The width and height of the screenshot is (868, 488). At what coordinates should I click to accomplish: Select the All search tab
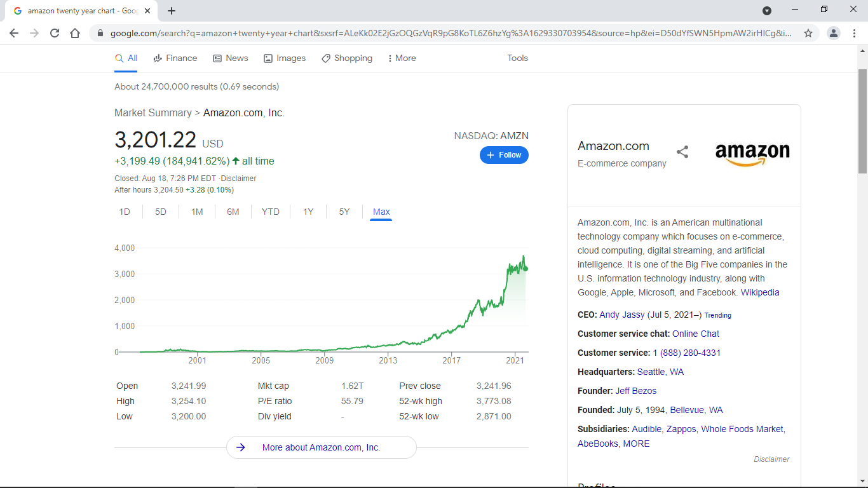(x=126, y=58)
